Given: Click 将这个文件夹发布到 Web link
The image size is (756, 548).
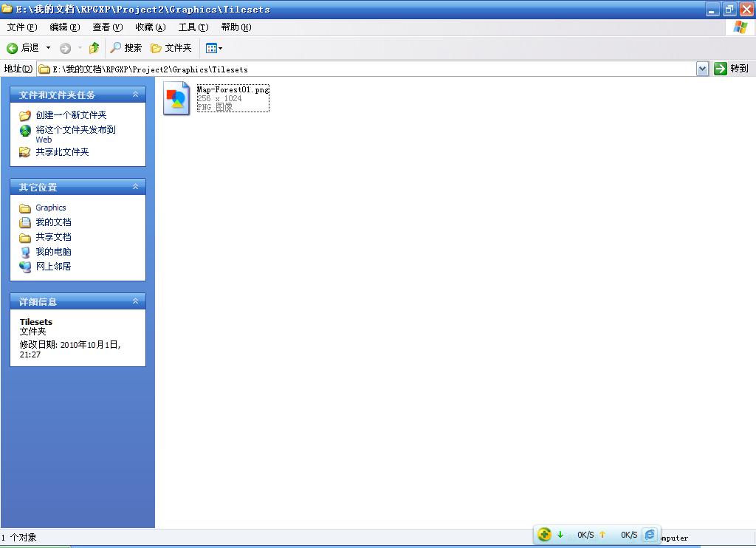Looking at the screenshot, I should pyautogui.click(x=76, y=134).
